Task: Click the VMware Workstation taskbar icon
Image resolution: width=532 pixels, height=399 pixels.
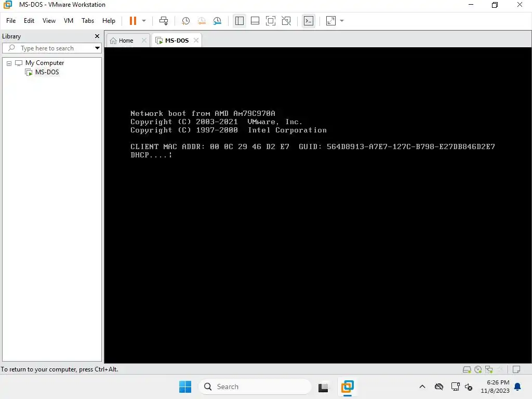Action: tap(348, 387)
